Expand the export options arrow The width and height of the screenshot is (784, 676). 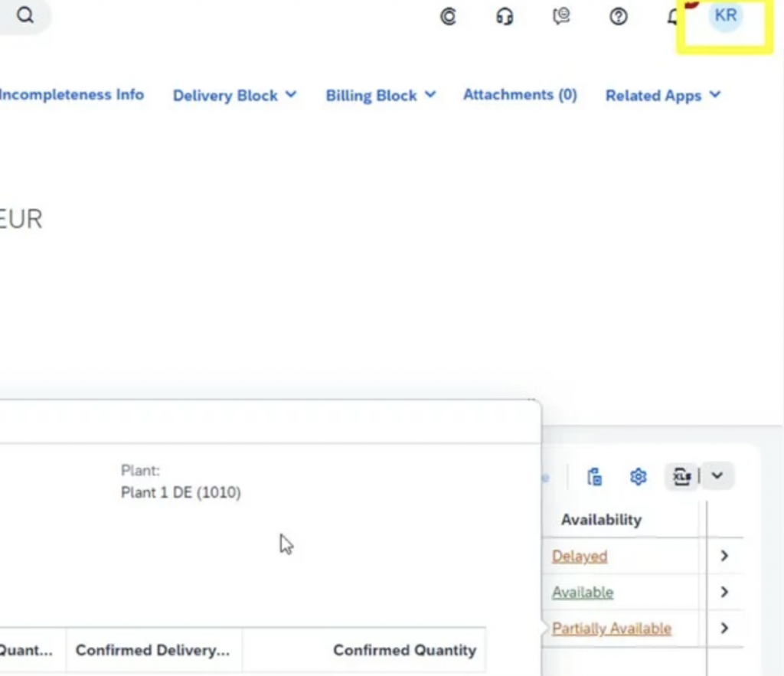click(717, 476)
